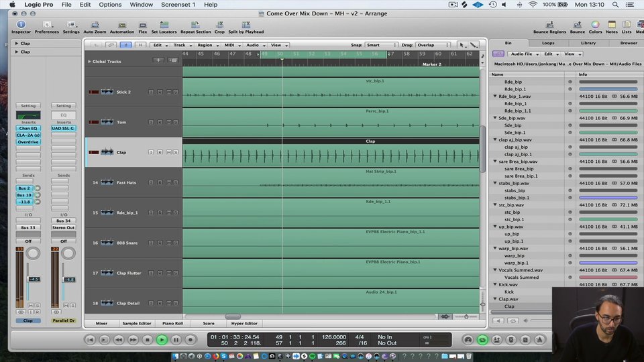Image resolution: width=644 pixels, height=362 pixels.
Task: Solo the 808 Snare track
Action: tap(176, 243)
